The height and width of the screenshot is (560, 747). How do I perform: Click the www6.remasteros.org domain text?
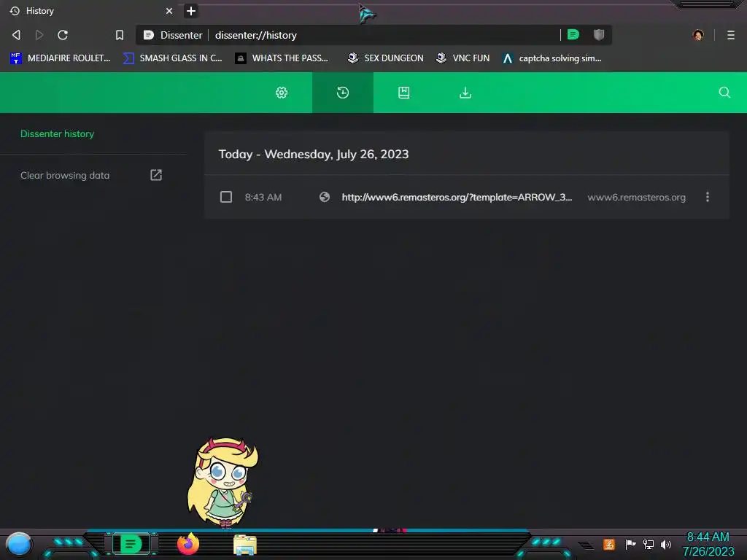(636, 197)
